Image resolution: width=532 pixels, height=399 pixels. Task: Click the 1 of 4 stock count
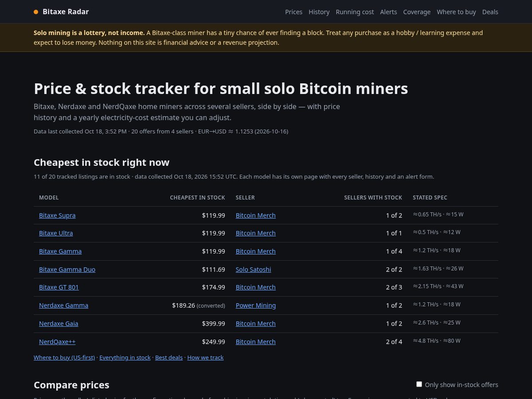394,251
